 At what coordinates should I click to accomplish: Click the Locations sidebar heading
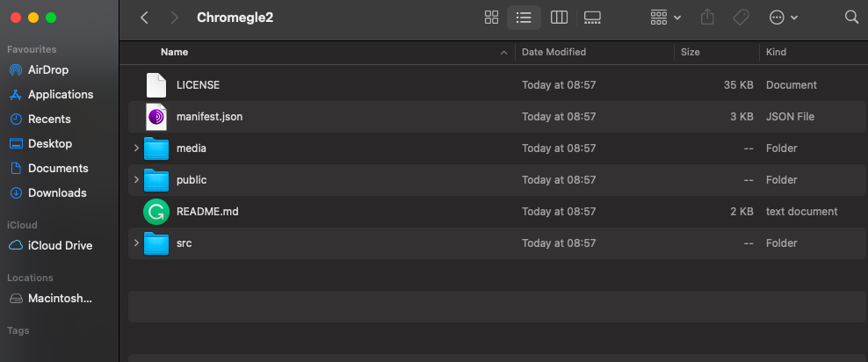(x=30, y=278)
